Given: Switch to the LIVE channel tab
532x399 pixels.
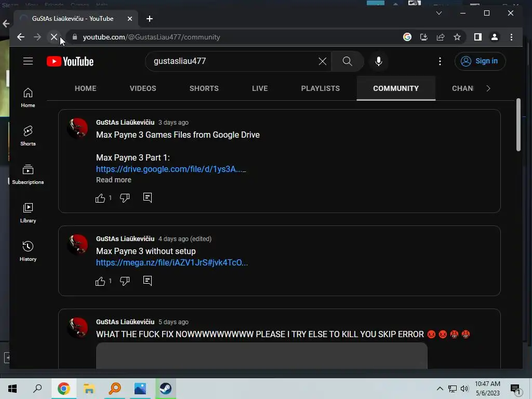Looking at the screenshot, I should pos(260,88).
